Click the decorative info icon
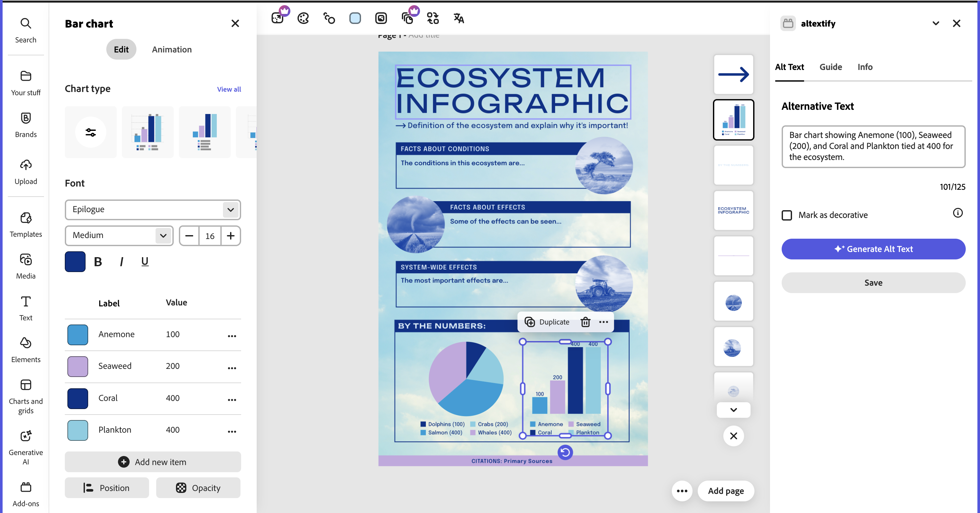Screen dimensions: 980x513 (x=958, y=213)
